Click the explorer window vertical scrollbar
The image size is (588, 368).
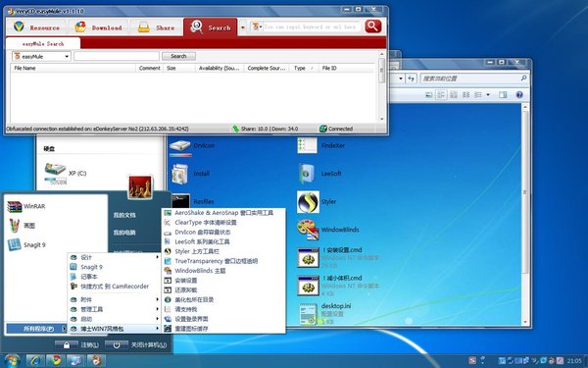click(x=525, y=214)
